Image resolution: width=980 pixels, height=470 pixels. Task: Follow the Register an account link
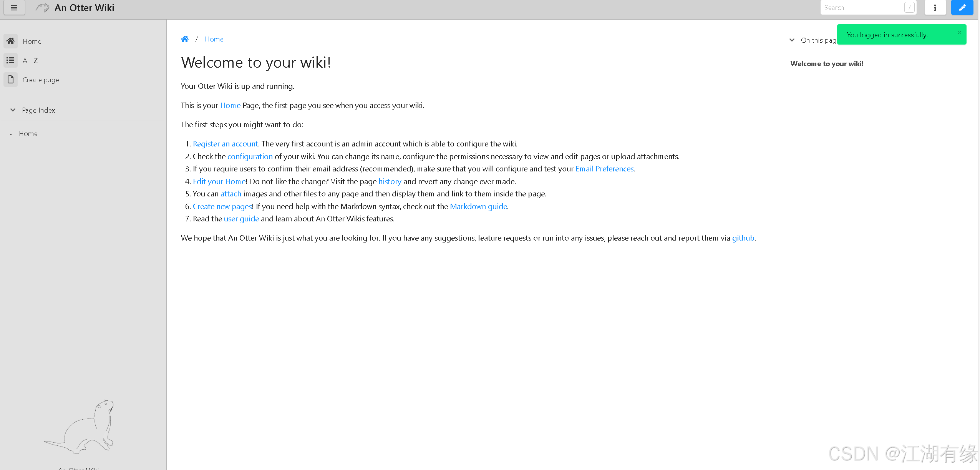pyautogui.click(x=226, y=144)
